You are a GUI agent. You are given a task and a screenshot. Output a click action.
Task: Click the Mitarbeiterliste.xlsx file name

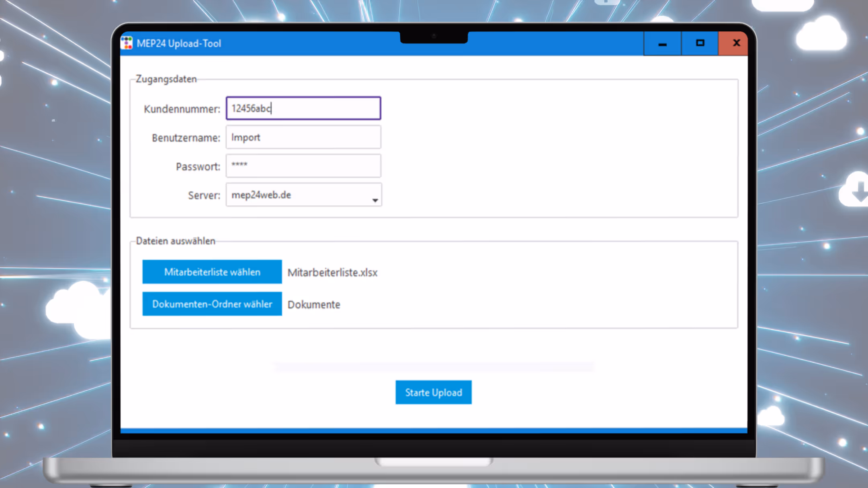[x=332, y=273]
